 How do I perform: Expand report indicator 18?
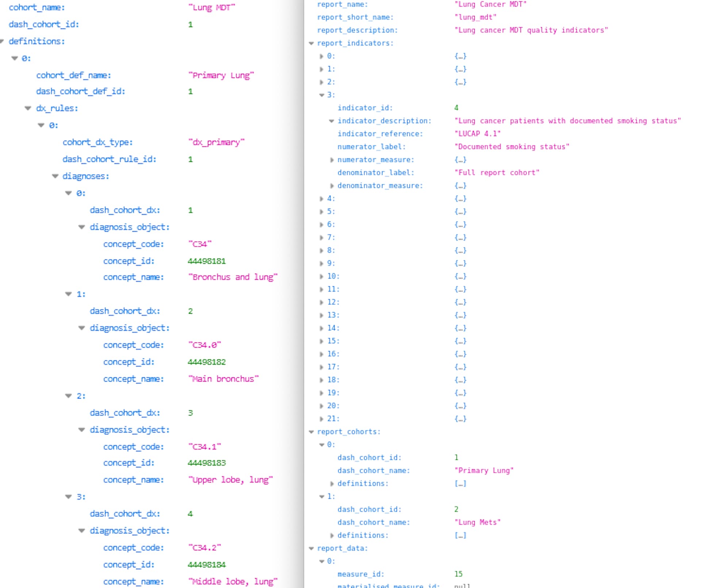(x=321, y=380)
